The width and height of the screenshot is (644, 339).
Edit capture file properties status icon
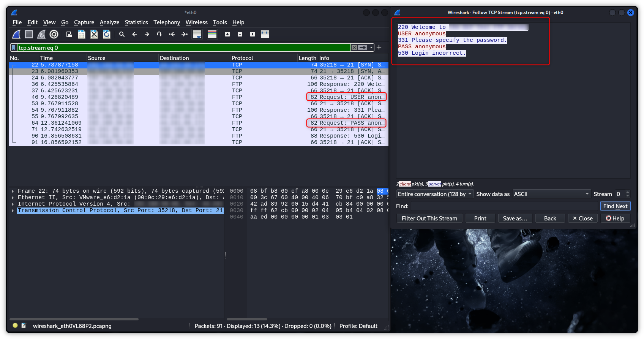(24, 325)
